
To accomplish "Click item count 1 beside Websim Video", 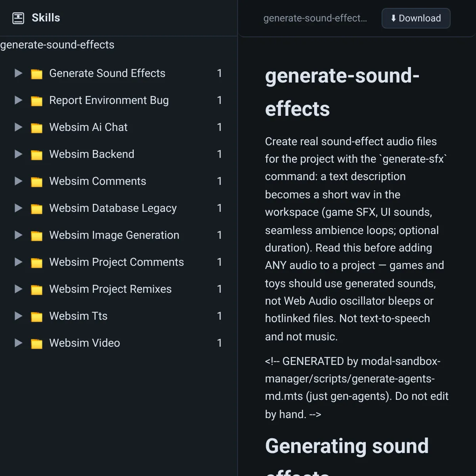I will click(219, 343).
